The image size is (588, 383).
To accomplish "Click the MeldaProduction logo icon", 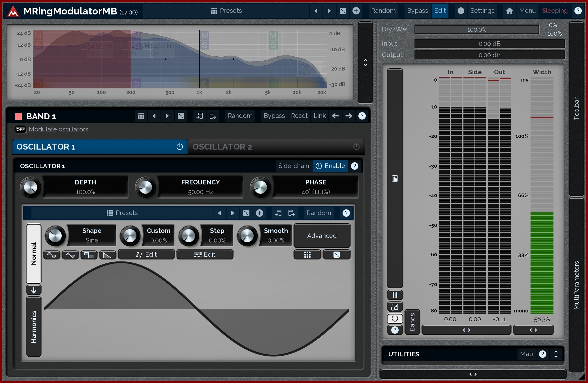I will (x=13, y=11).
